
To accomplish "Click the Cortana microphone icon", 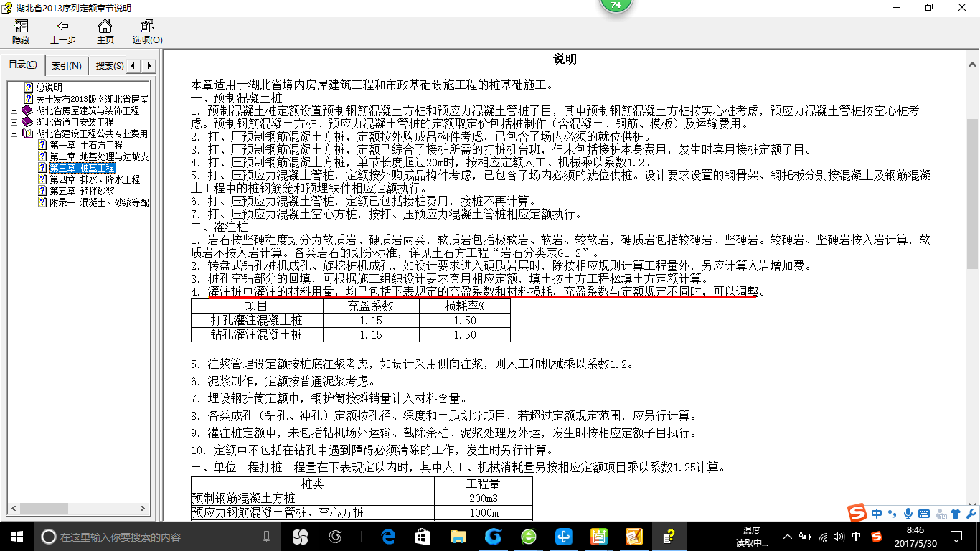I will 267,537.
